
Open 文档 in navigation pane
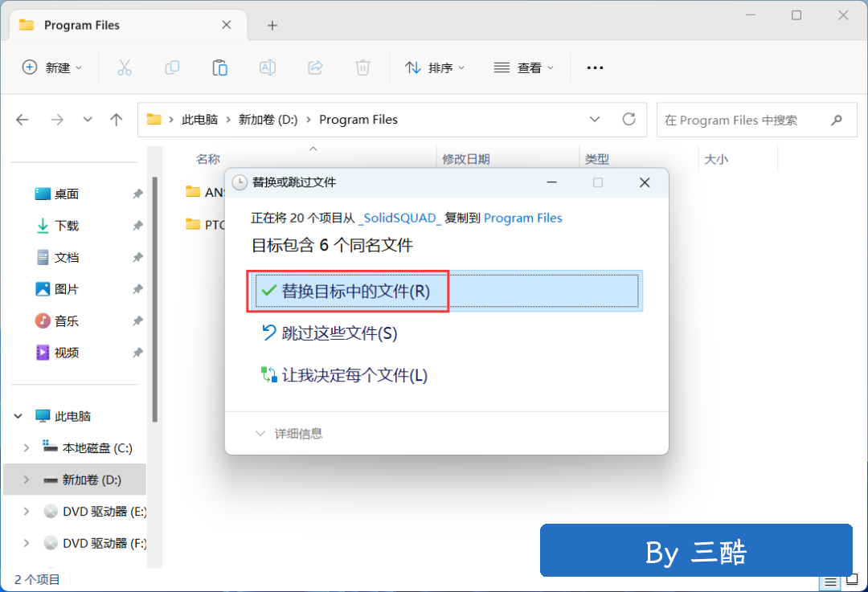(x=67, y=257)
